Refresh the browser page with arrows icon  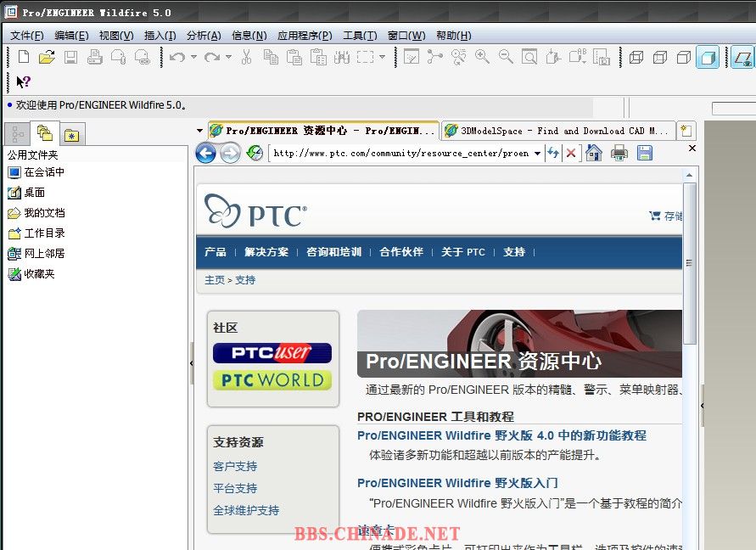click(553, 154)
